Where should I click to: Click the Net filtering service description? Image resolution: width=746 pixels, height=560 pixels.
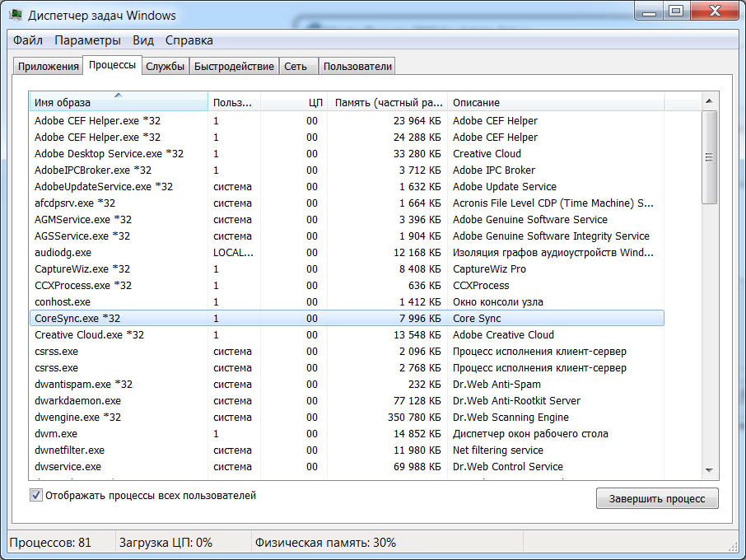[x=497, y=450]
